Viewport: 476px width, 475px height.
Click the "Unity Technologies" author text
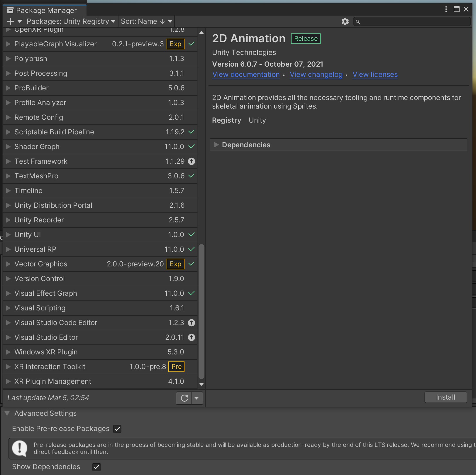click(244, 53)
